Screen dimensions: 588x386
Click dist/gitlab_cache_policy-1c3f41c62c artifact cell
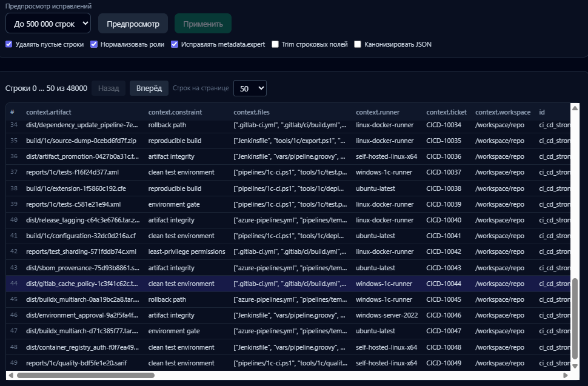click(x=82, y=284)
